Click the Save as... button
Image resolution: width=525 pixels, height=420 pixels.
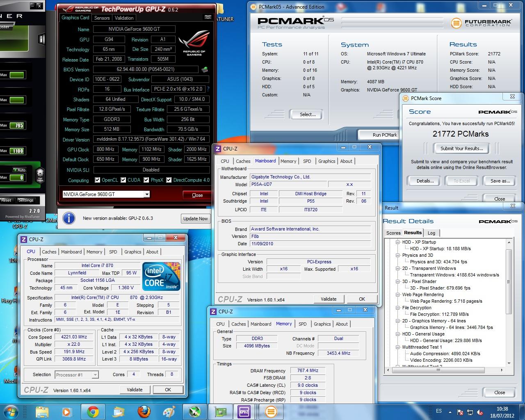pyautogui.click(x=500, y=181)
